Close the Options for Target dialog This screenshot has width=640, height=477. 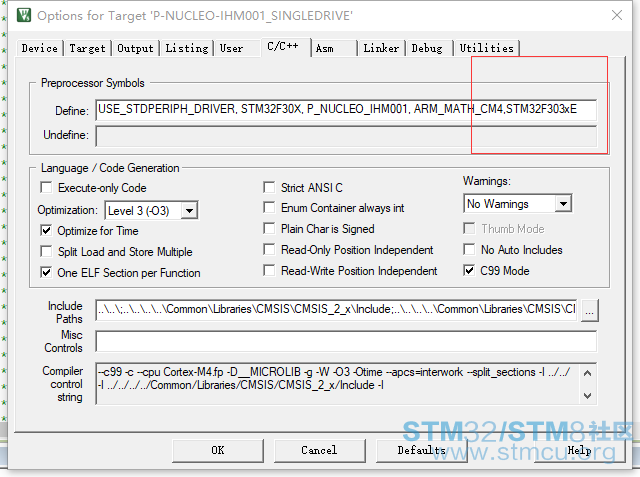(x=617, y=16)
